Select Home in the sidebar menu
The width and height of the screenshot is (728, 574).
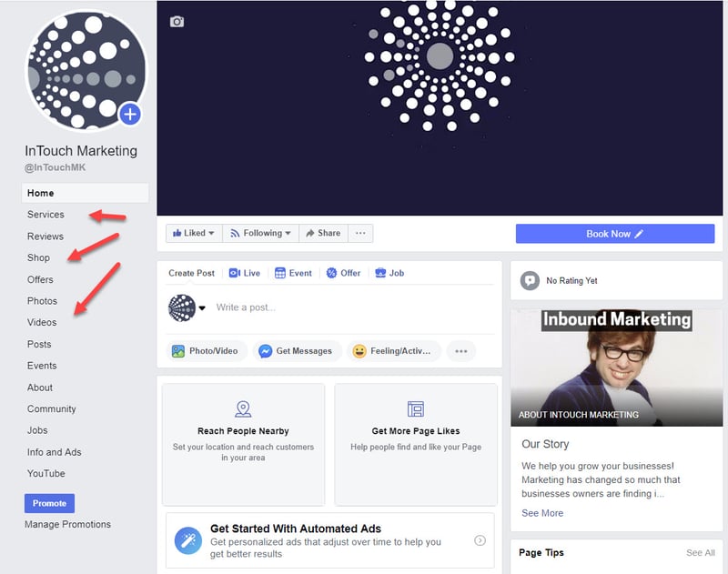coord(85,193)
